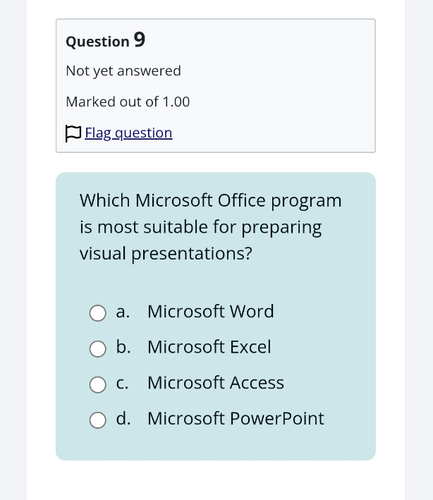The image size is (433, 500).
Task: Click the large number 9 in heading
Action: click(x=140, y=40)
